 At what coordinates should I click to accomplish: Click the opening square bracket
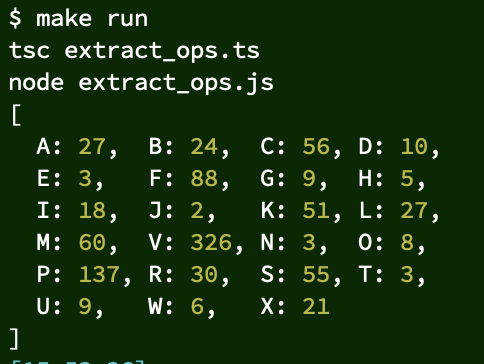[x=16, y=115]
